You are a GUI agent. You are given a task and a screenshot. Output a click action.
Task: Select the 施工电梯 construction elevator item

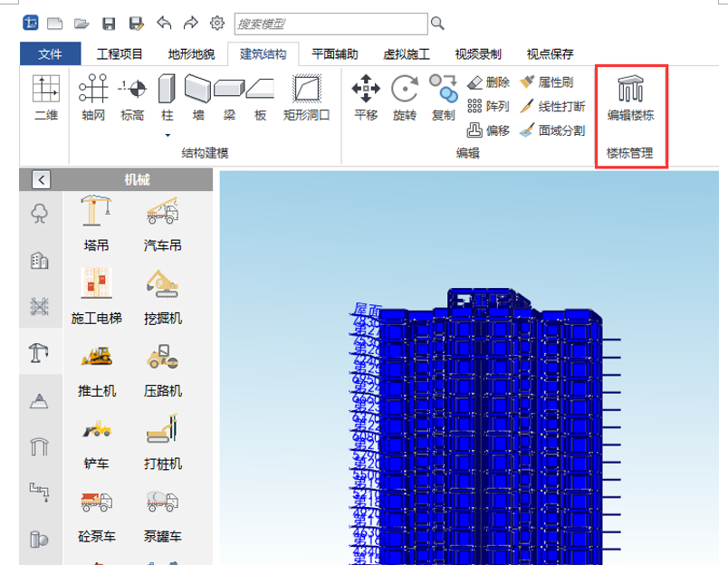(x=97, y=296)
